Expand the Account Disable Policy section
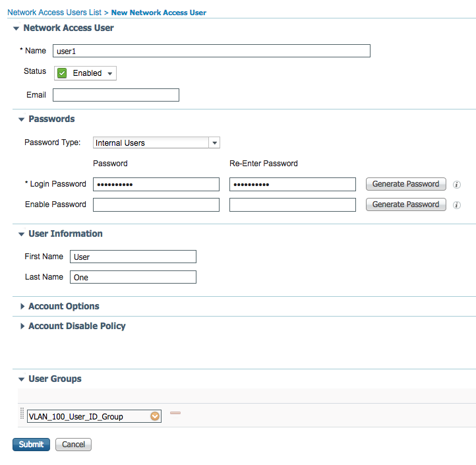Viewport: 476px width, 465px height. [22, 326]
